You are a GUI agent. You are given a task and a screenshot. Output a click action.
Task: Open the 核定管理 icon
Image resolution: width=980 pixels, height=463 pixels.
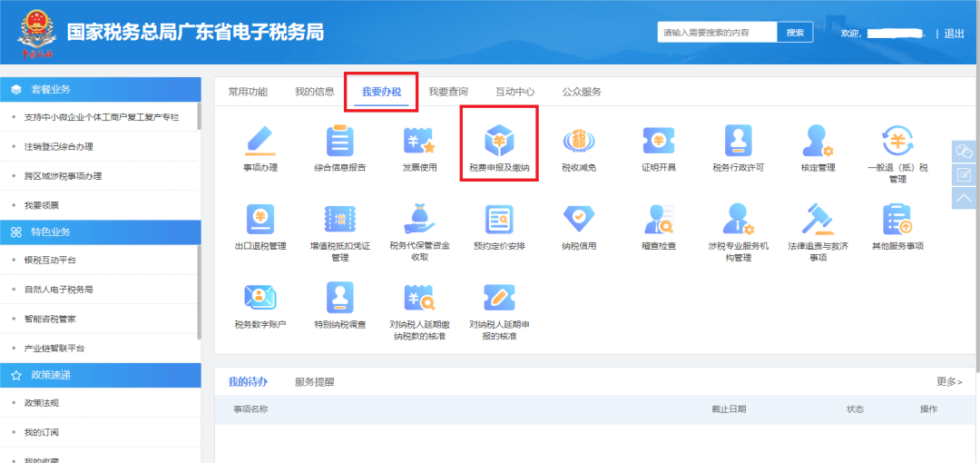(x=818, y=141)
